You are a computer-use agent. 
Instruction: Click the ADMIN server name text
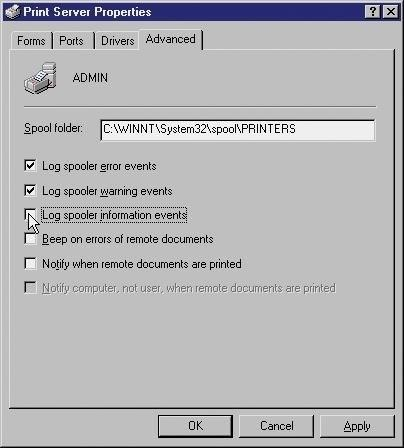[x=90, y=78]
